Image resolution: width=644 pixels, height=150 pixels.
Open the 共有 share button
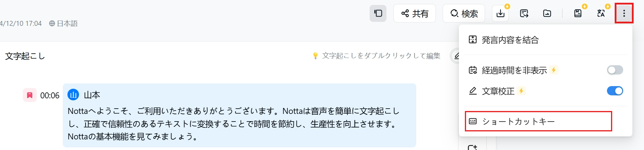(415, 13)
